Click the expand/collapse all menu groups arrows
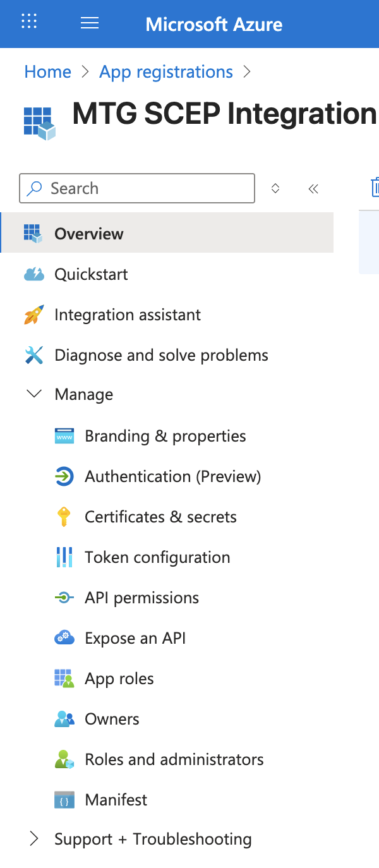This screenshot has height=868, width=379. click(275, 188)
